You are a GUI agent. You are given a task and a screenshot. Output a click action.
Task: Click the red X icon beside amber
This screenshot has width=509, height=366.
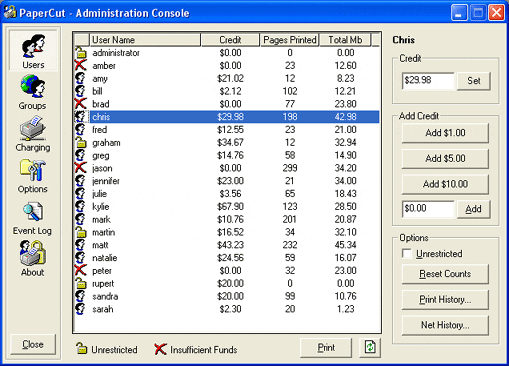(80, 65)
